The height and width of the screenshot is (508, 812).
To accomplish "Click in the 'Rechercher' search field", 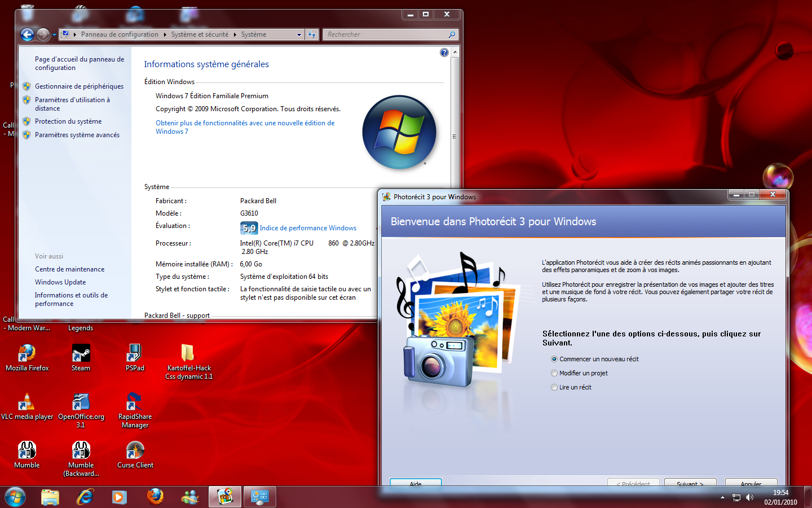I will [x=385, y=34].
